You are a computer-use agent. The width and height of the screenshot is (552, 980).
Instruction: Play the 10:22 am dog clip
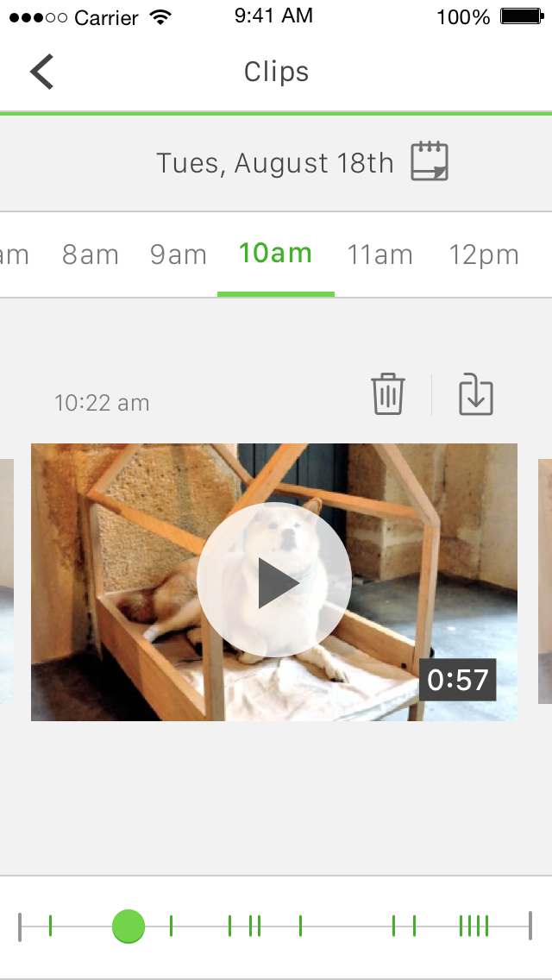pyautogui.click(x=274, y=580)
